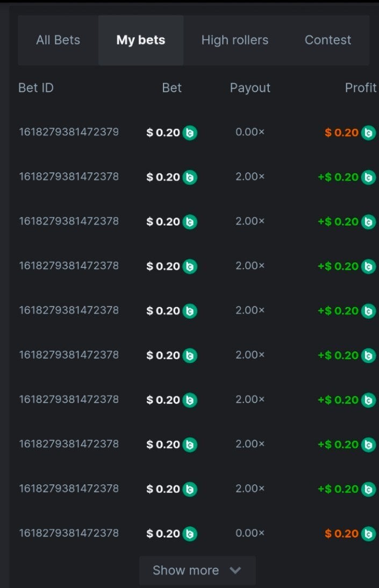Go to the Contest tab
The width and height of the screenshot is (379, 588).
tap(328, 40)
